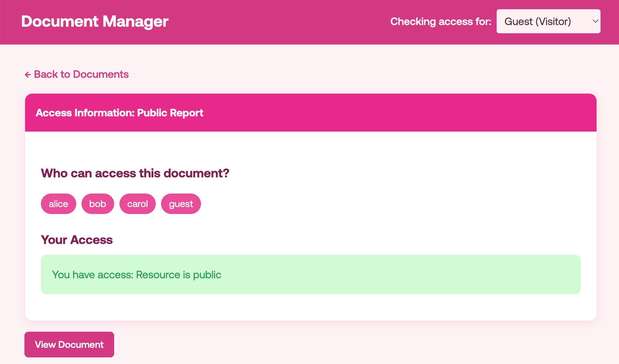This screenshot has height=364, width=619.
Task: Click the Who can access this document heading
Action: point(135,173)
